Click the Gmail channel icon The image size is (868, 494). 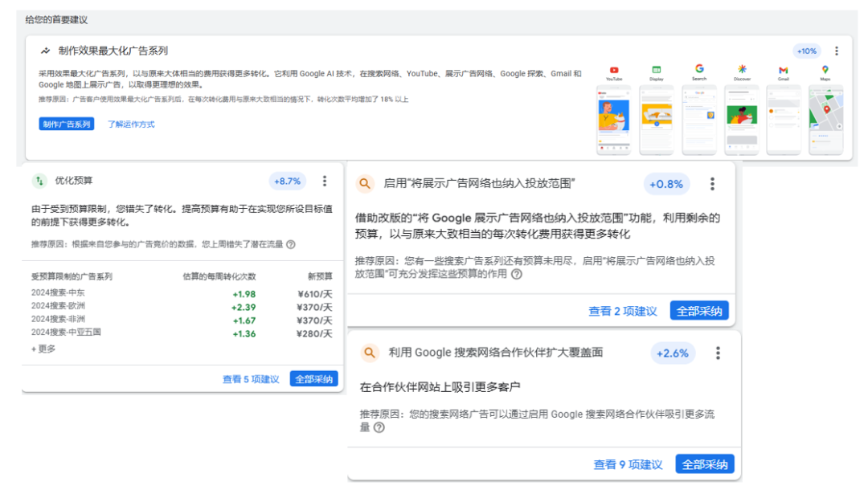(784, 71)
